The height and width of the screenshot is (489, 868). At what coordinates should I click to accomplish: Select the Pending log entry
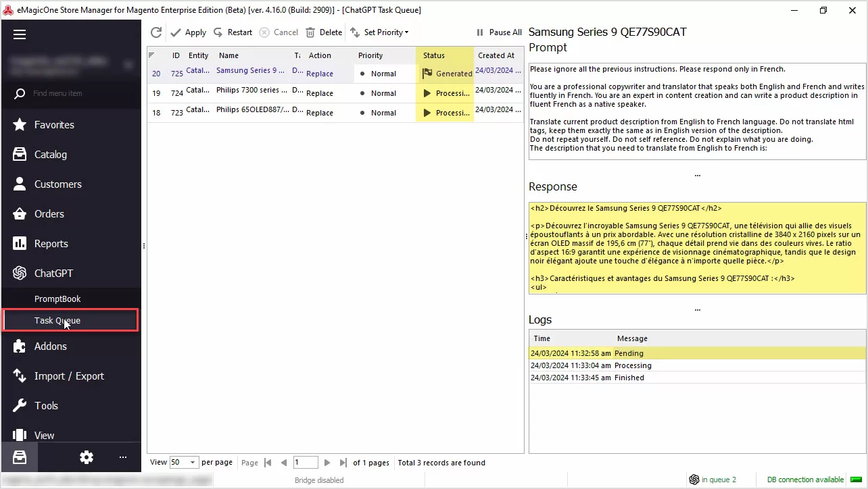697,353
